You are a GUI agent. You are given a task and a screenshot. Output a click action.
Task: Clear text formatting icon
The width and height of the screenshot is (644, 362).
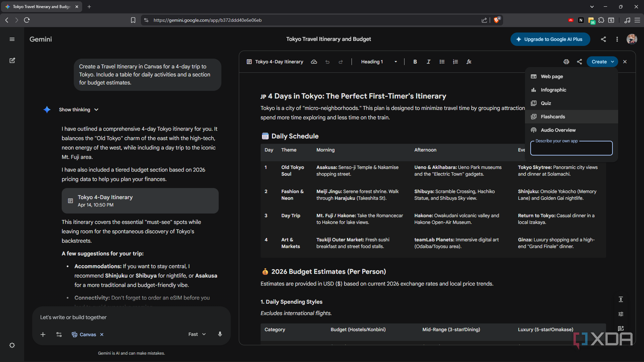469,62
